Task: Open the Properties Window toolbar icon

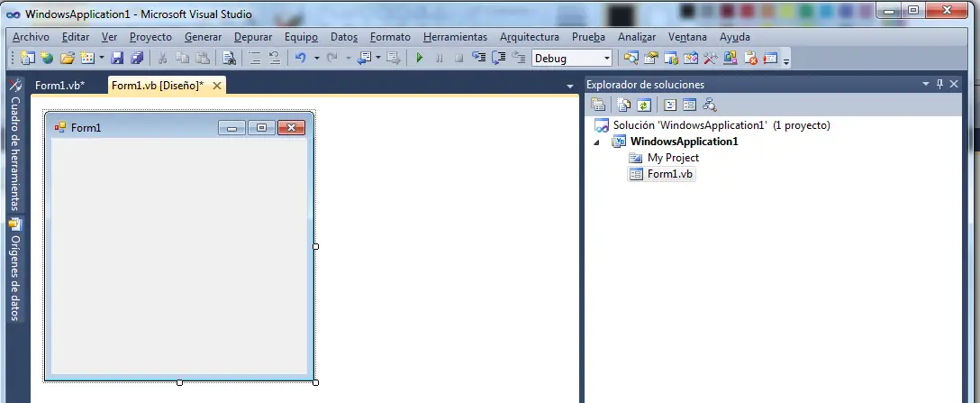Action: click(x=651, y=59)
